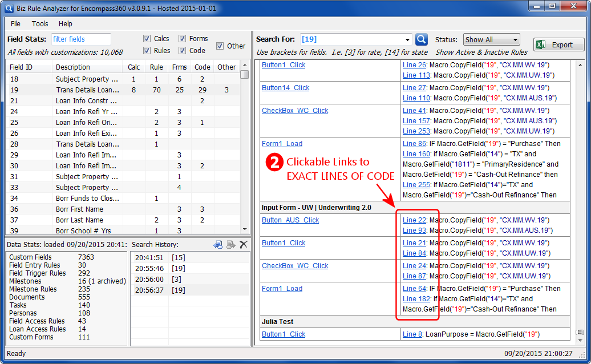This screenshot has height=364, width=591.
Task: Select the Borr School # Yrs row
Action: (123, 230)
